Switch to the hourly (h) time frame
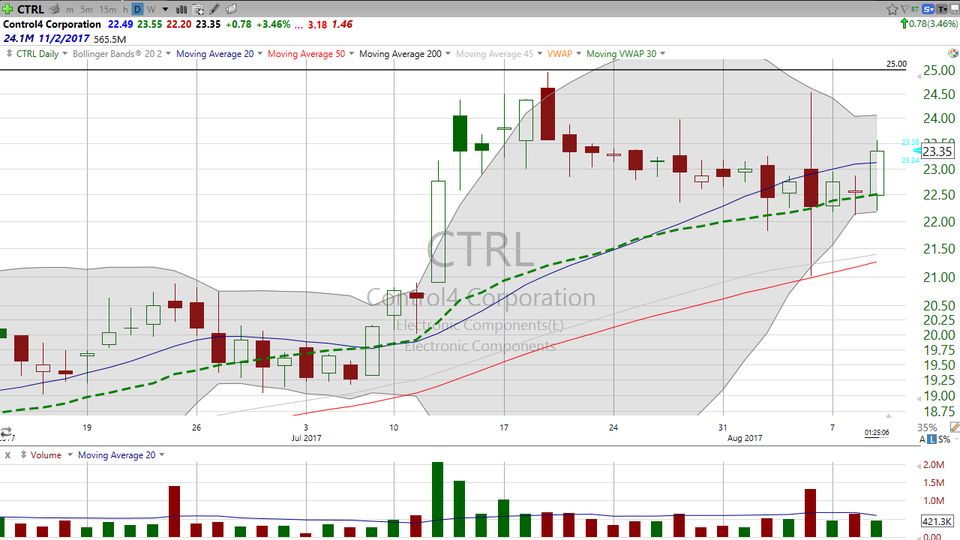The width and height of the screenshot is (960, 540). (x=126, y=10)
